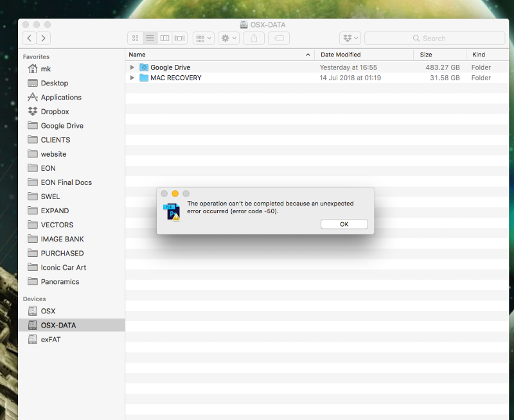
Task: Click the Edit Tags toolbar button
Action: 279,39
